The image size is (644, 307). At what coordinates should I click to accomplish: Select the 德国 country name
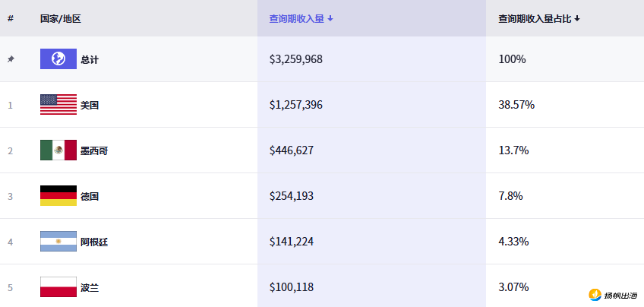(90, 196)
